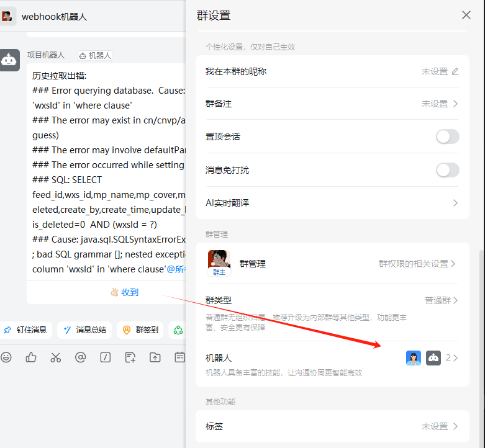
Task: Click the 收到 reply button
Action: (x=124, y=292)
